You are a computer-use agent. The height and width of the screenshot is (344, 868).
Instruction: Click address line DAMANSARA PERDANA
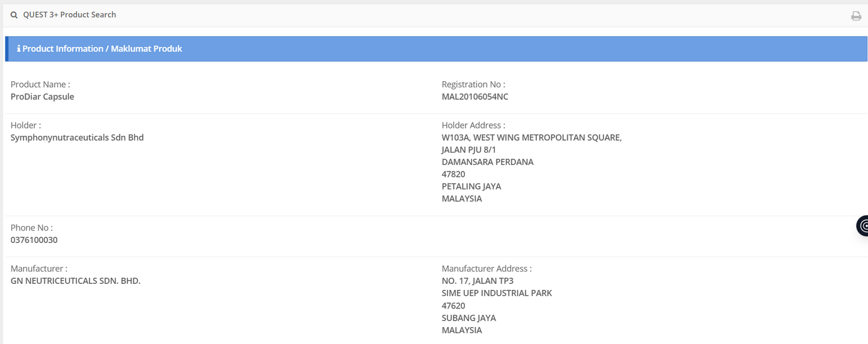pyautogui.click(x=488, y=162)
